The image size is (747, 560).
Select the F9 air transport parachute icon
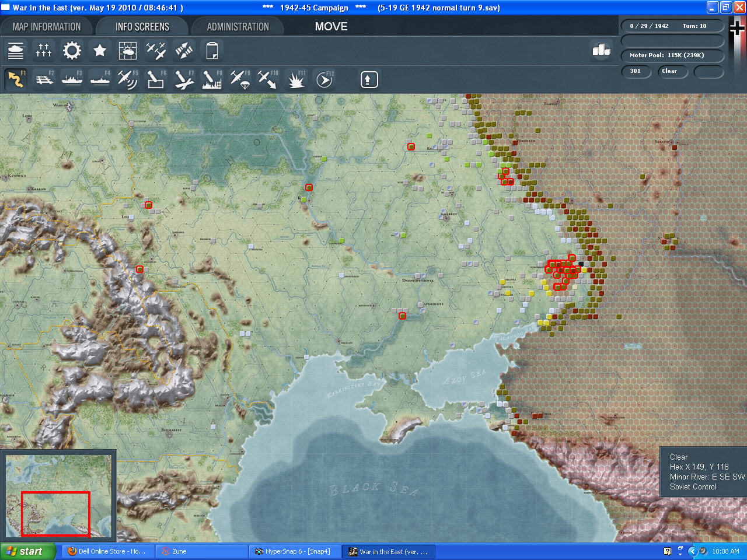(x=240, y=79)
